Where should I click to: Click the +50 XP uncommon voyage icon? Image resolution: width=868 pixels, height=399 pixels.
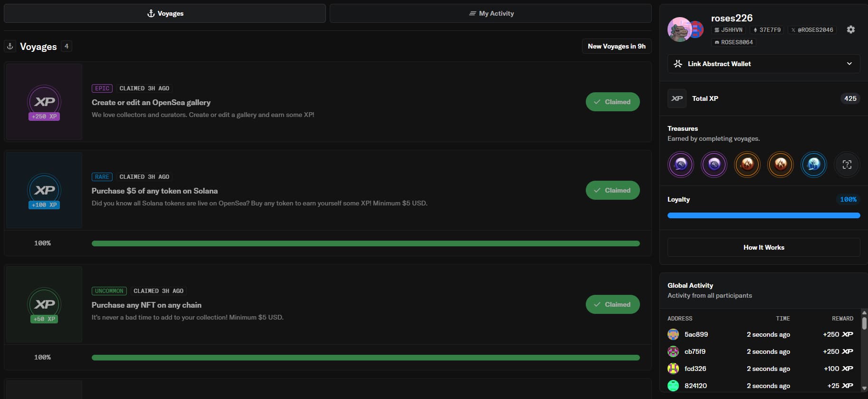pos(44,305)
